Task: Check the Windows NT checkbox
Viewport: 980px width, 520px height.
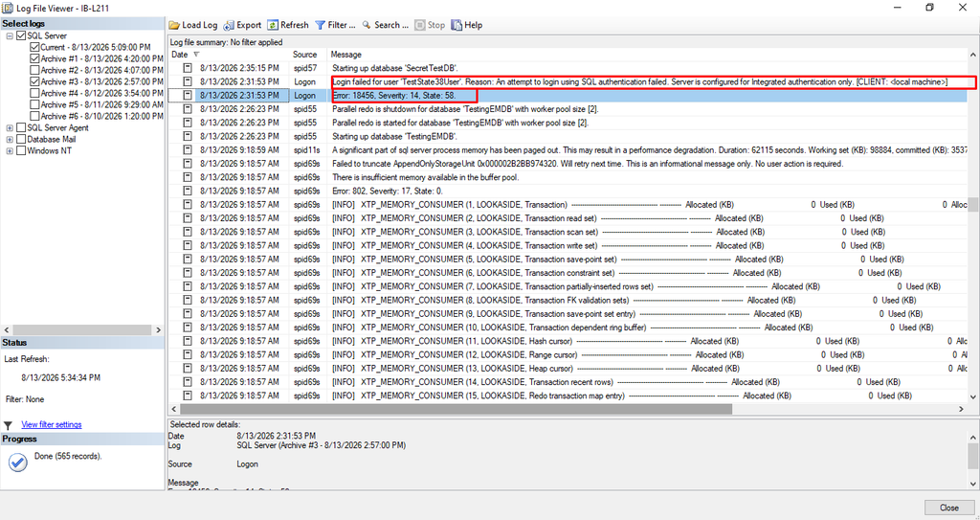Action: pyautogui.click(x=21, y=150)
